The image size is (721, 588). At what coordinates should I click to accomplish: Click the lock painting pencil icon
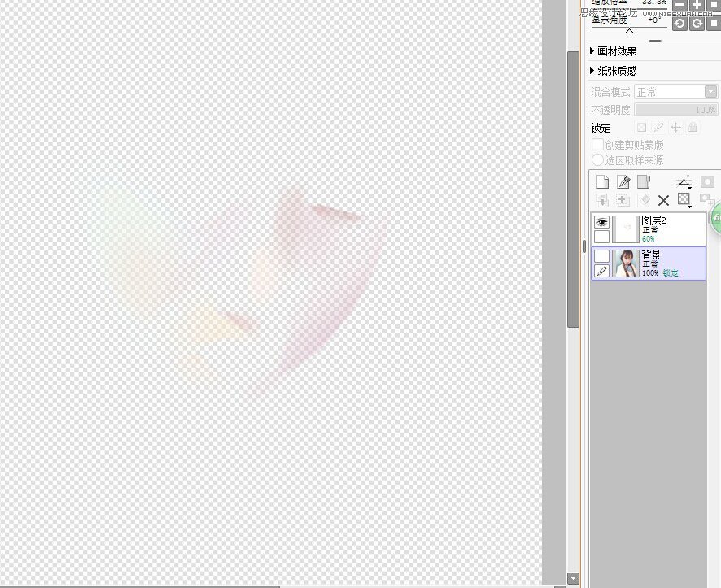(658, 127)
